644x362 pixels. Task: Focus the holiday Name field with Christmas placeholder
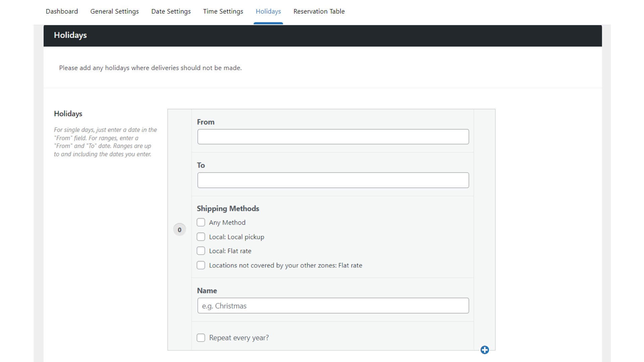tap(333, 306)
